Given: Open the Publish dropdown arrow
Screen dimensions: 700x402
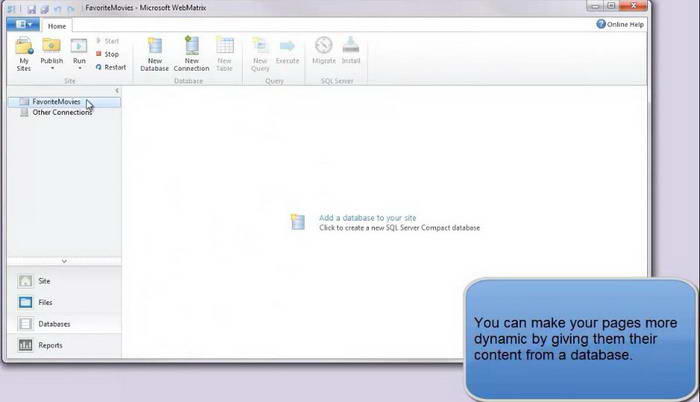Looking at the screenshot, I should click(x=52, y=68).
